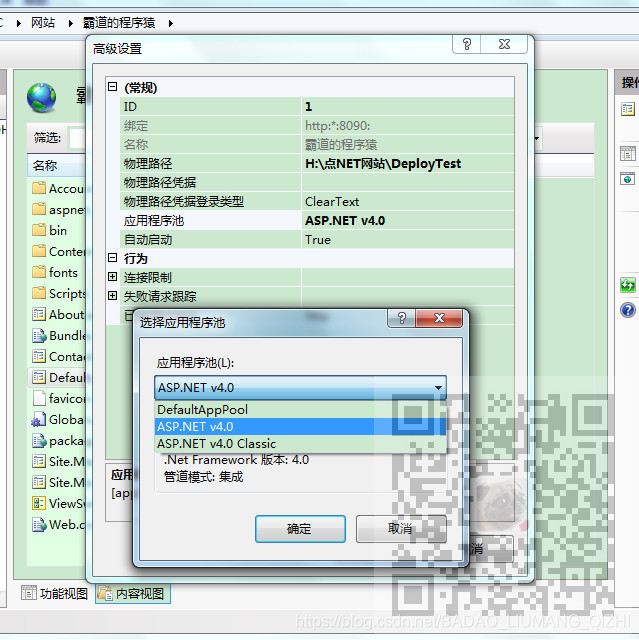The height and width of the screenshot is (640, 639).
Task: Select the 物理路径 property row
Action: pos(317,164)
